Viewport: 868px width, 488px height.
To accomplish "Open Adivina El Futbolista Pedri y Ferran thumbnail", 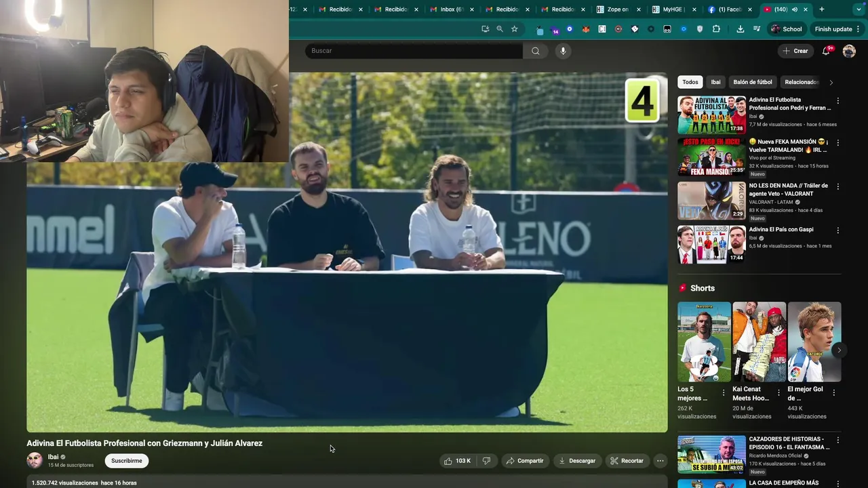I will tap(711, 115).
